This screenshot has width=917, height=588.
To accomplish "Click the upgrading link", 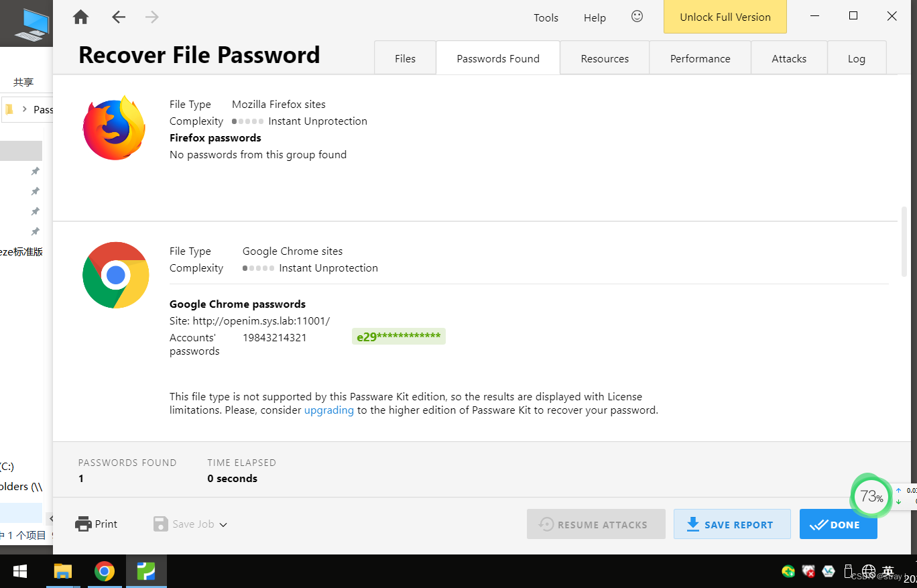I will [x=329, y=410].
